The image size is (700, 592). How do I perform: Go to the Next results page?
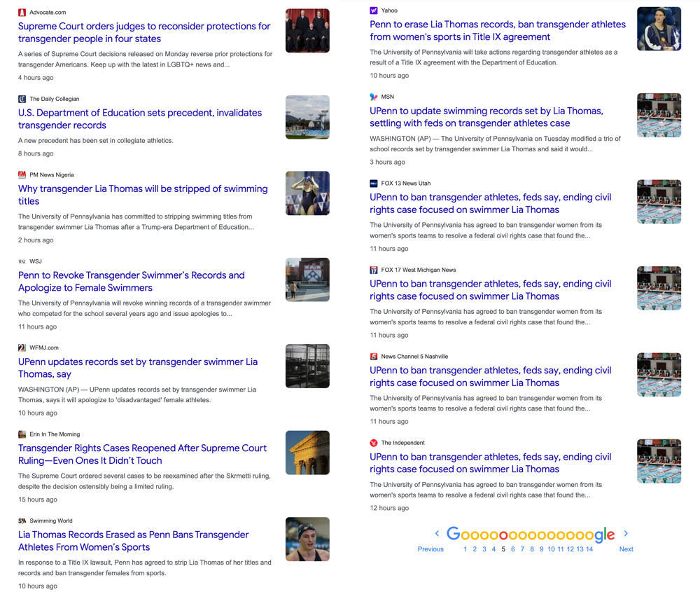pyautogui.click(x=626, y=549)
